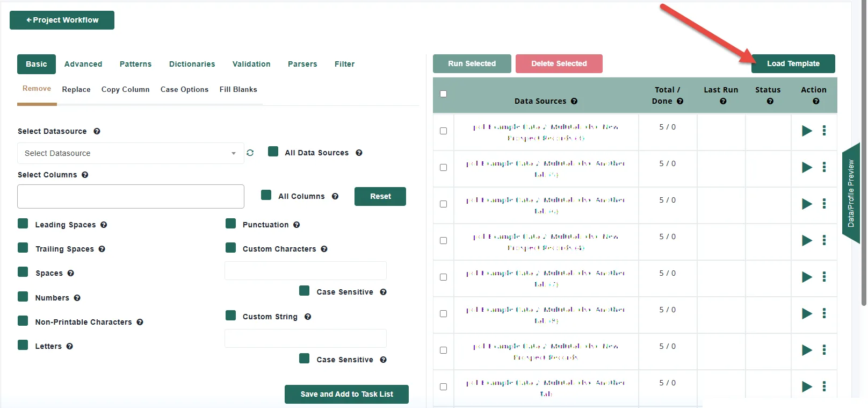Toggle the Custom Characters checkbox
This screenshot has height=408, width=868.
point(231,248)
